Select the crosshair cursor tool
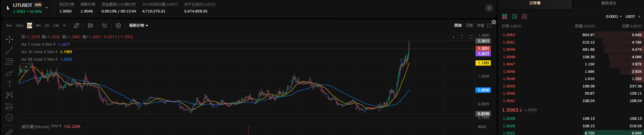Image resolution: width=644 pixels, height=135 pixels. click(9, 39)
